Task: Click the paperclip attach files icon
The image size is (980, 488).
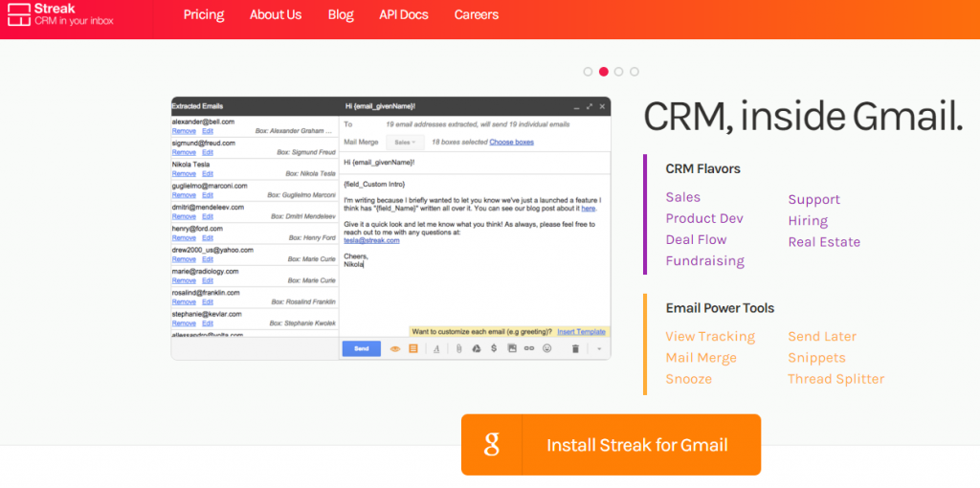Action: click(x=458, y=349)
